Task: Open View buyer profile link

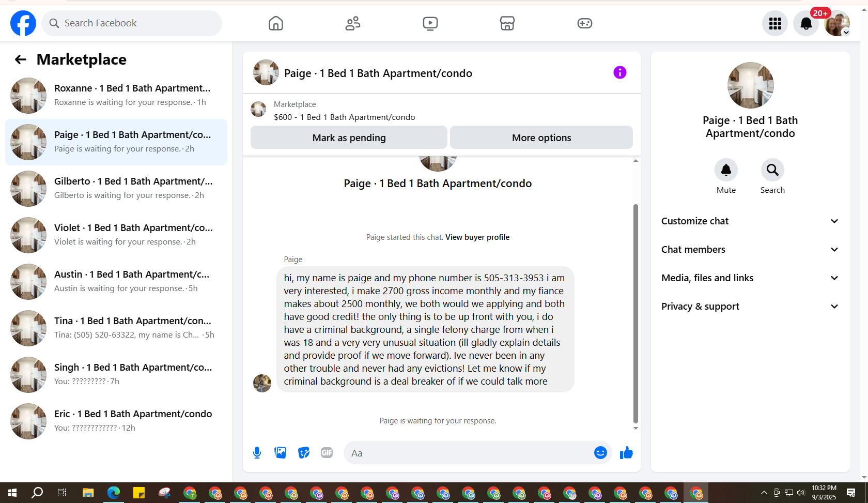Action: point(477,237)
